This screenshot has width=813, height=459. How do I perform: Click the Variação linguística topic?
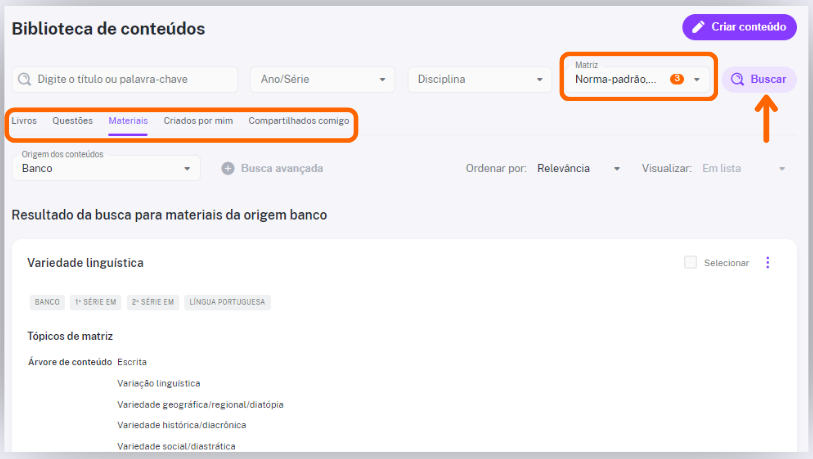tap(159, 383)
